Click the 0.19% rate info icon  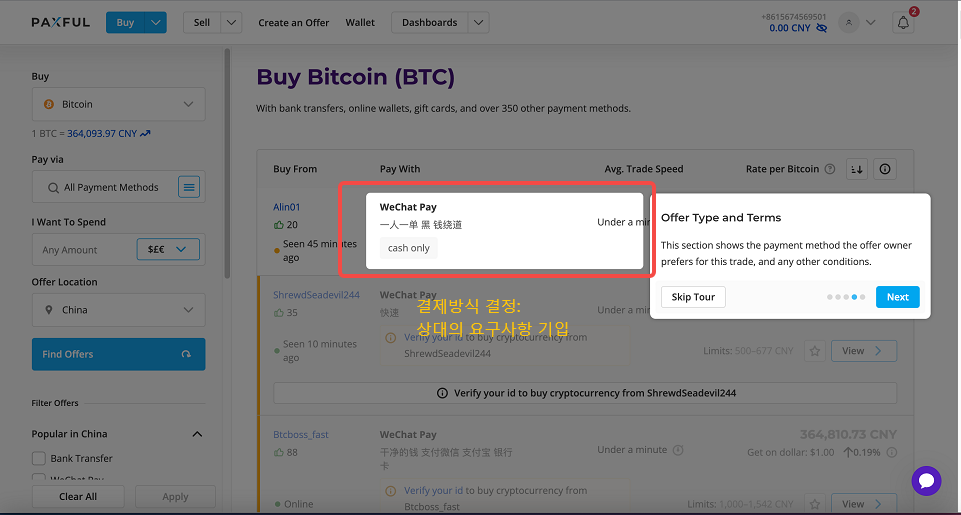pyautogui.click(x=892, y=452)
